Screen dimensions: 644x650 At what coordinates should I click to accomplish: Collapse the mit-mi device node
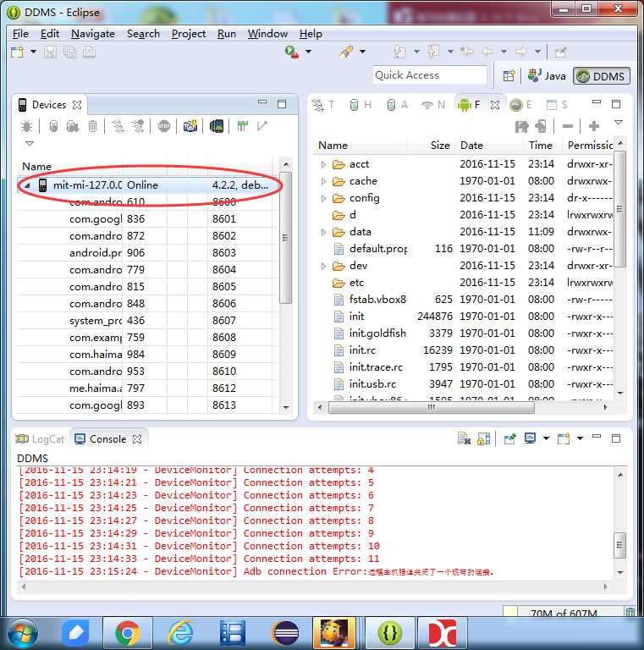tap(27, 185)
